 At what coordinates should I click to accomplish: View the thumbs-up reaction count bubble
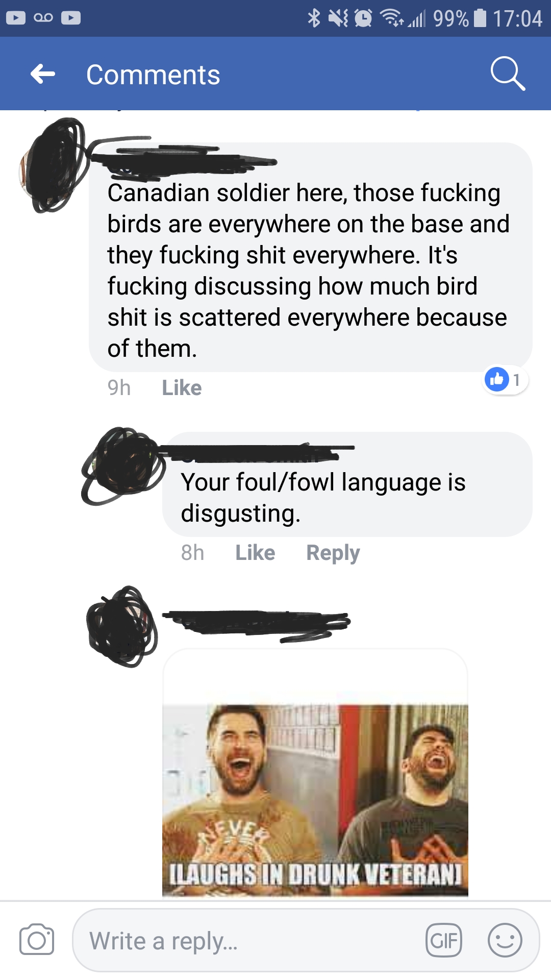(x=505, y=380)
